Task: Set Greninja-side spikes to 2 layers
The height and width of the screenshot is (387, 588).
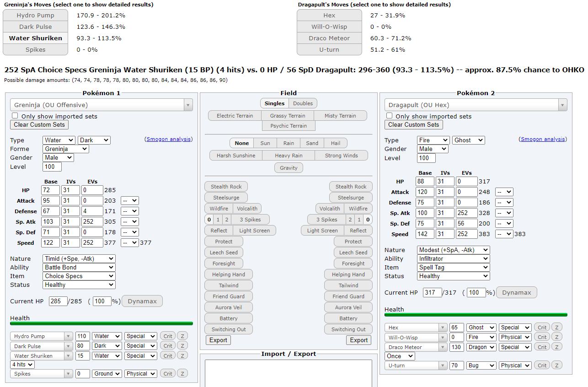Action: click(x=227, y=220)
